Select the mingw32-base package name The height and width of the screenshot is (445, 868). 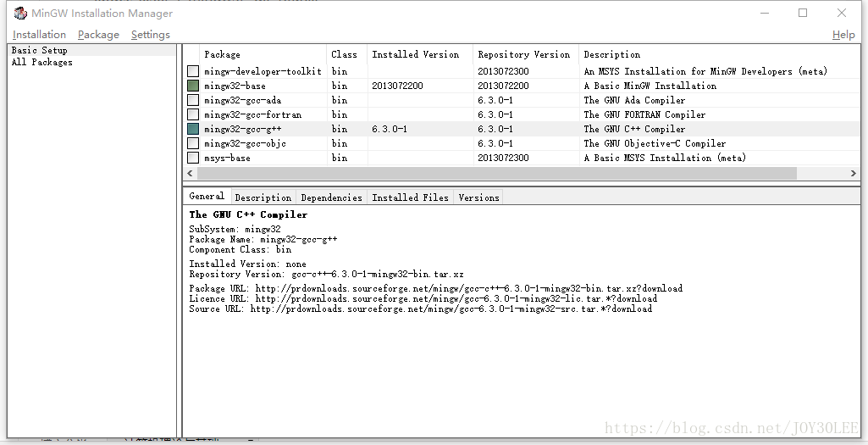[x=235, y=86]
